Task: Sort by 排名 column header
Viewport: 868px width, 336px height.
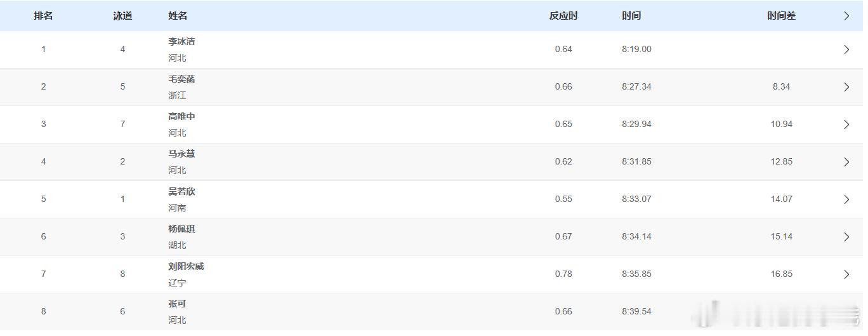Action: pyautogui.click(x=43, y=16)
